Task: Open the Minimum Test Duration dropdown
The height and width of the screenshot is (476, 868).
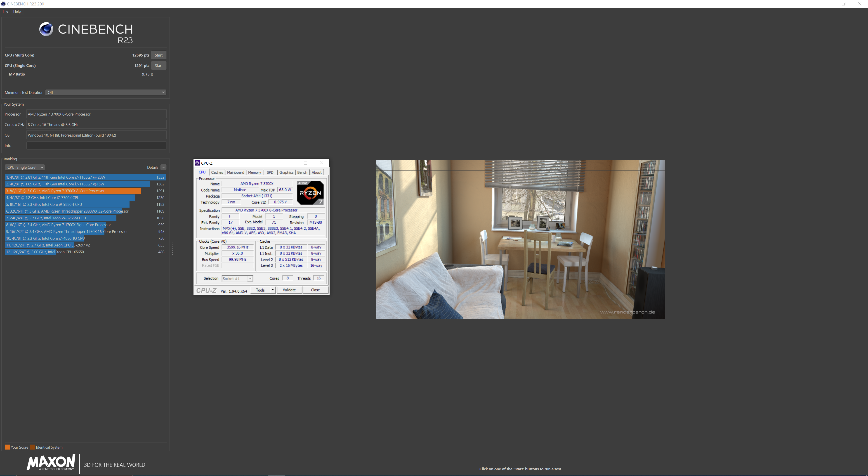Action: tap(106, 92)
